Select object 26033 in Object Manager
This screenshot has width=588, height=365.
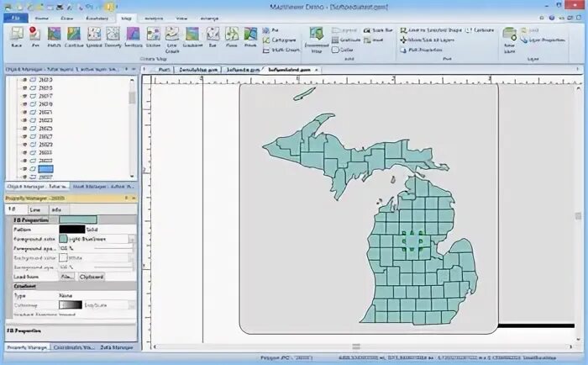click(x=45, y=161)
